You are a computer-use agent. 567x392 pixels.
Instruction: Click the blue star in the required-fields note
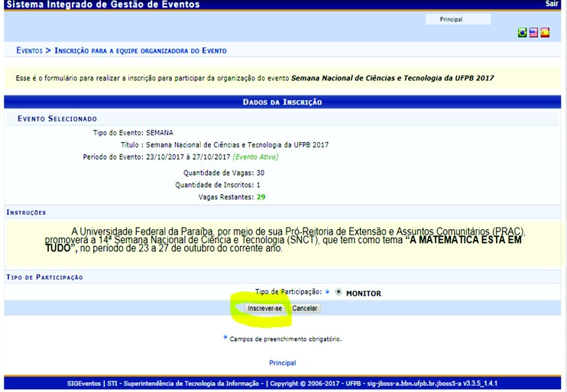[x=225, y=337]
